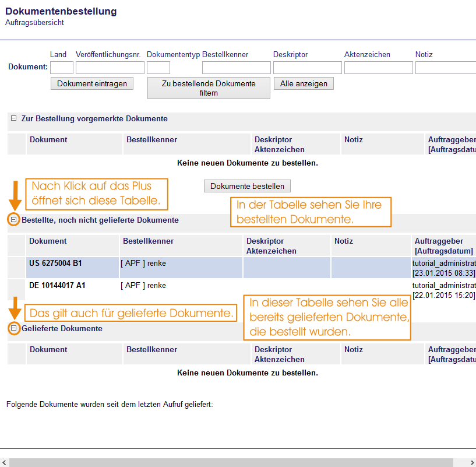
Task: Click the Dokumententyp input field
Action: (x=158, y=68)
